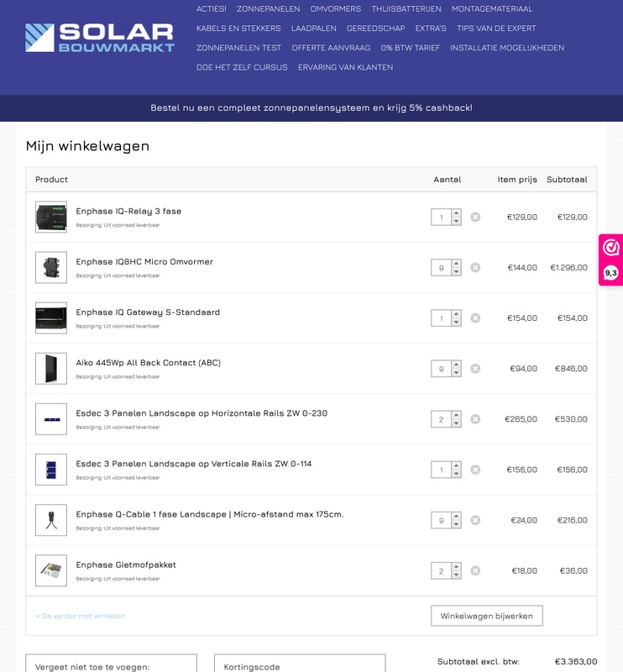Increase quantity of Enphase IQ Gateway S-Standaard
The height and width of the screenshot is (672, 623).
(456, 314)
